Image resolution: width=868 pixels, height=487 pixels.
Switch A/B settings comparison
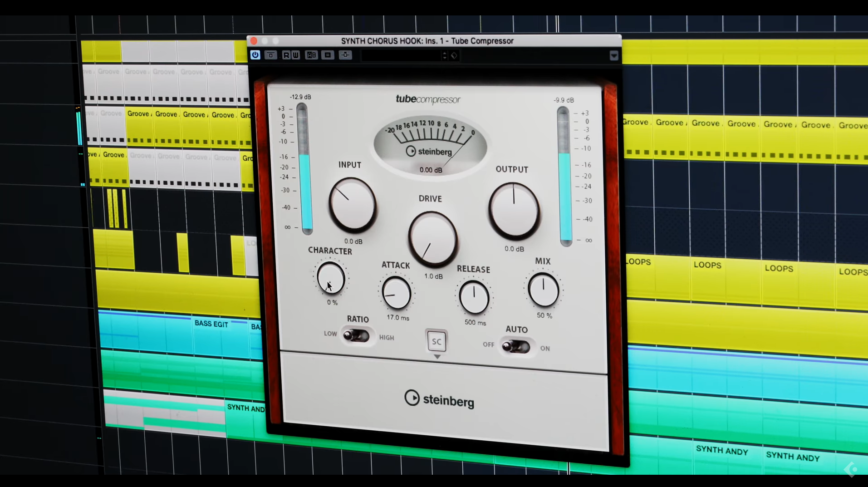pyautogui.click(x=311, y=55)
